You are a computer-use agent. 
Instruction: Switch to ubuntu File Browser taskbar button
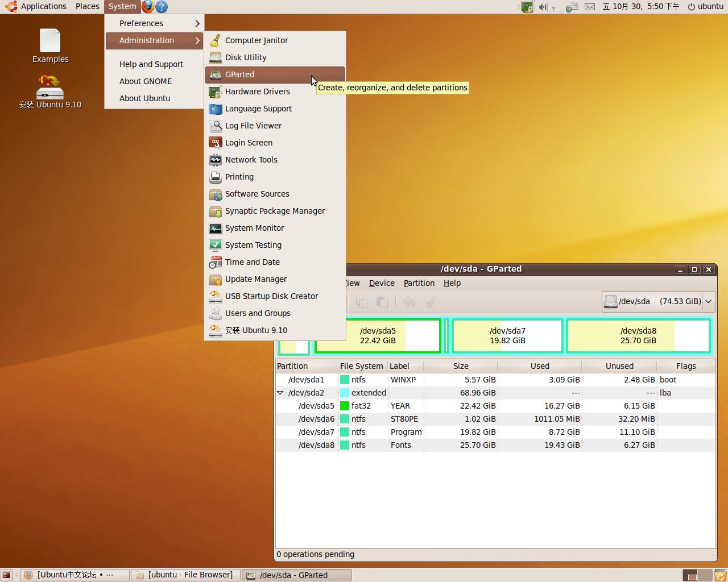click(x=185, y=575)
